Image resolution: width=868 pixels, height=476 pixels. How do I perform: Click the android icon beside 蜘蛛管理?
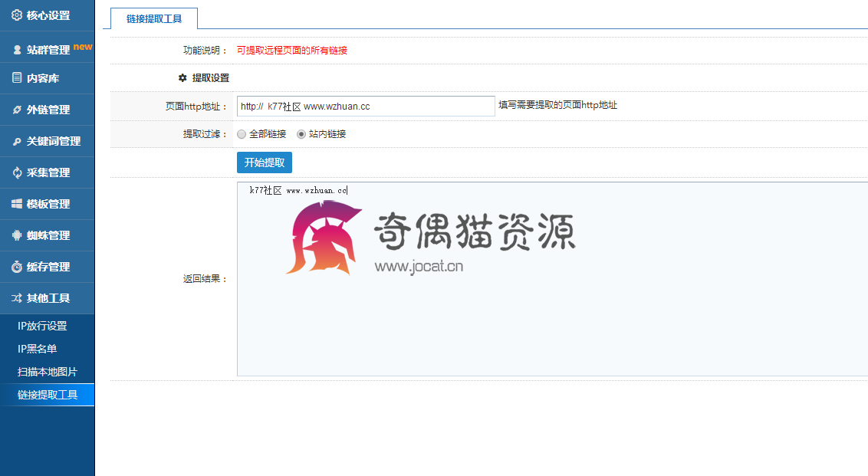(17, 235)
